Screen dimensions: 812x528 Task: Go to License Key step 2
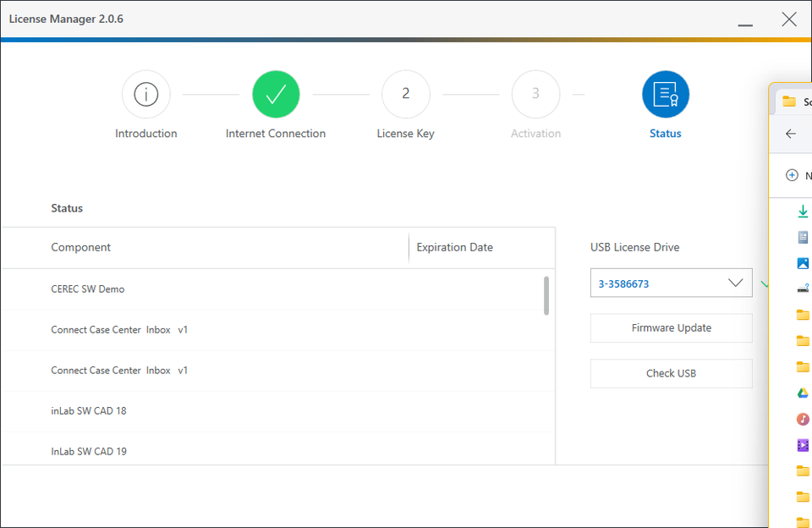tap(405, 94)
